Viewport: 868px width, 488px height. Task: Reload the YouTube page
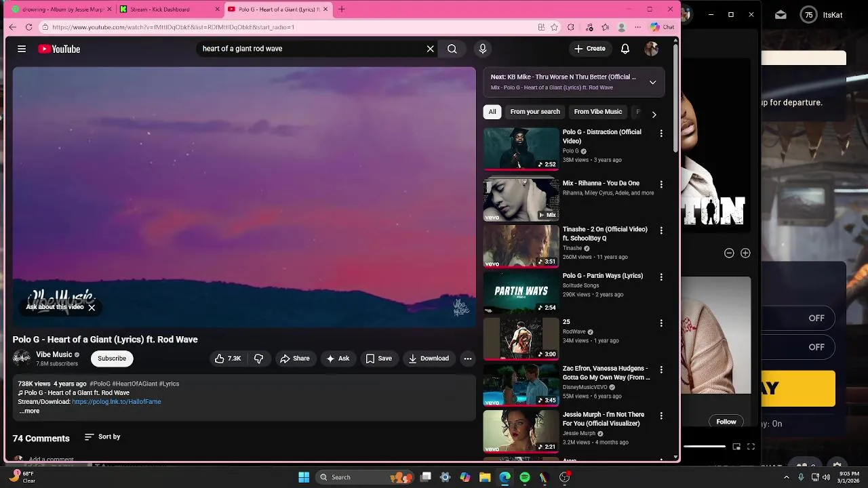tap(28, 27)
